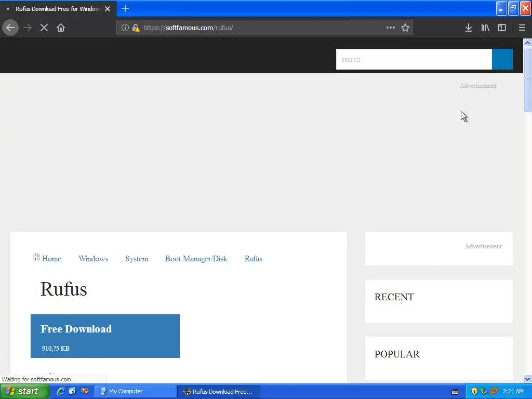Open the Firefox home page
532x399 pixels.
pyautogui.click(x=61, y=28)
